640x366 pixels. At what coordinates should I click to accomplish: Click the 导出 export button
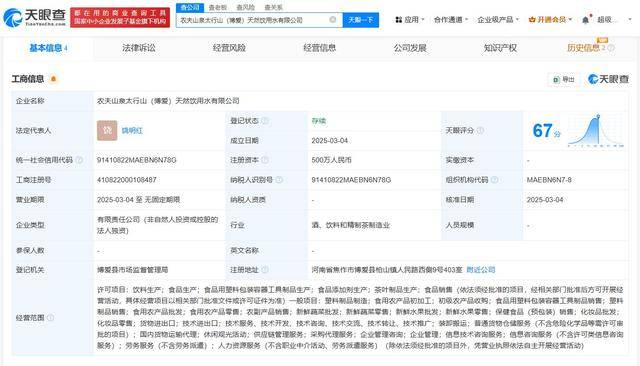coord(564,79)
